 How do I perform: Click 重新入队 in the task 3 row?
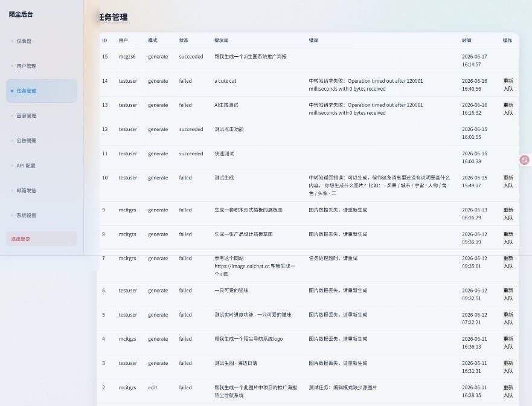508,367
